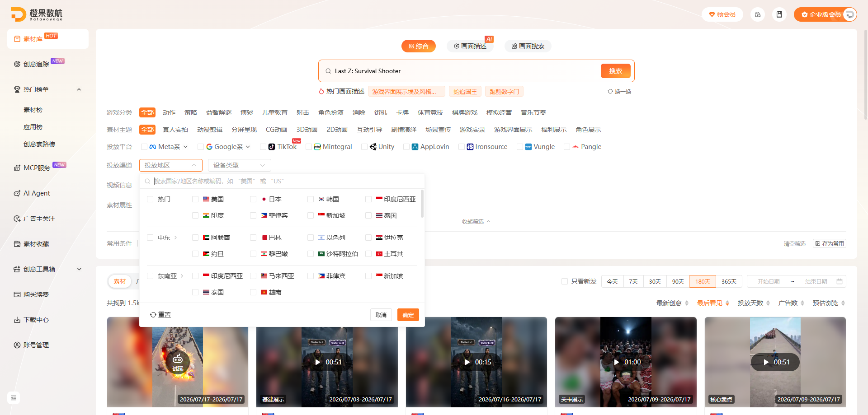868x415 pixels.
Task: Open 广告主关注 sidebar icon
Action: tap(17, 219)
